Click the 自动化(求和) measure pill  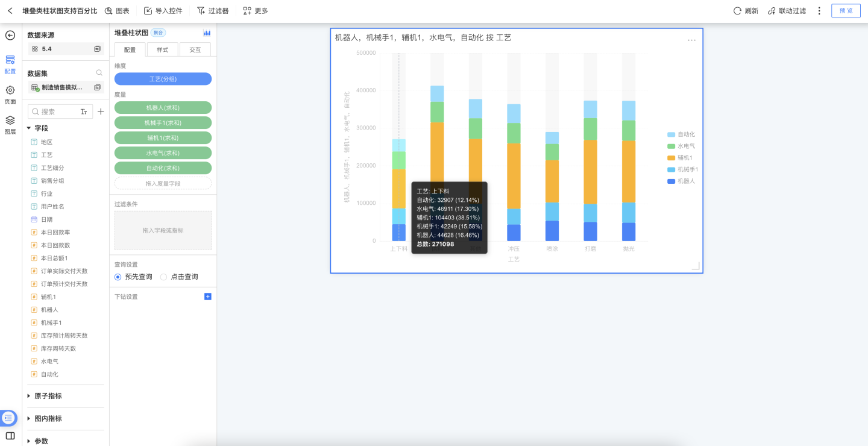[x=163, y=168]
